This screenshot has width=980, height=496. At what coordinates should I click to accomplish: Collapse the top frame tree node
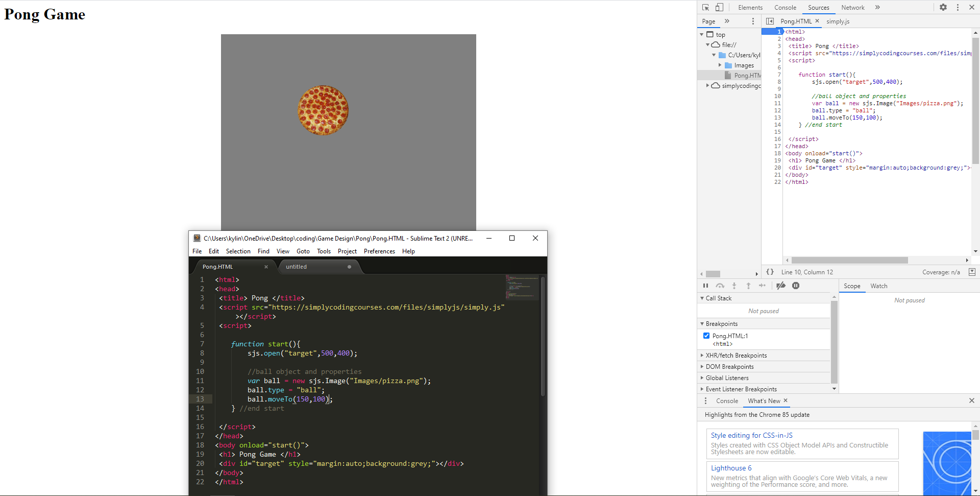702,35
